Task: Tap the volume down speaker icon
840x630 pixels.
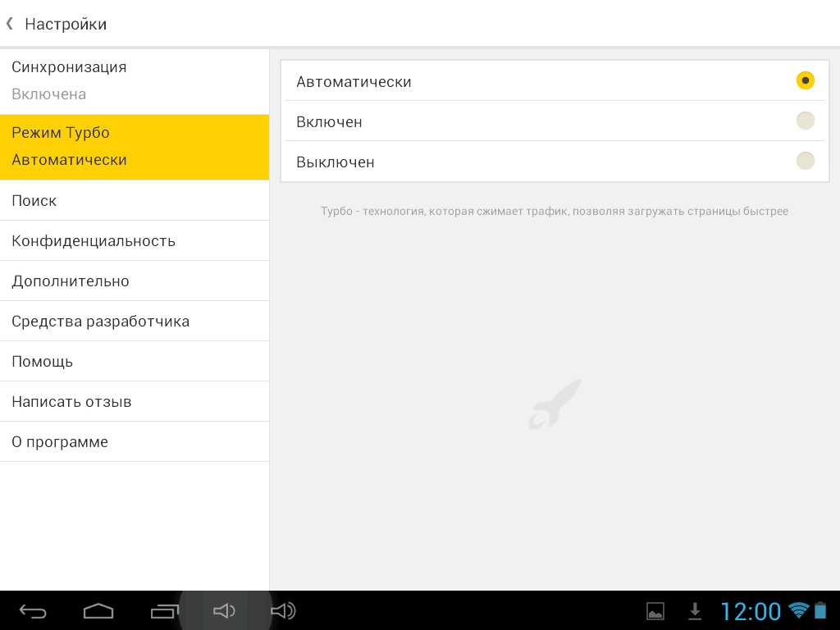Action: point(224,611)
